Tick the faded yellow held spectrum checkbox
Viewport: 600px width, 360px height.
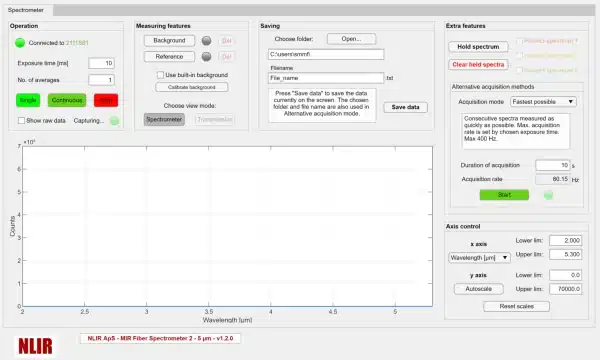coord(520,55)
